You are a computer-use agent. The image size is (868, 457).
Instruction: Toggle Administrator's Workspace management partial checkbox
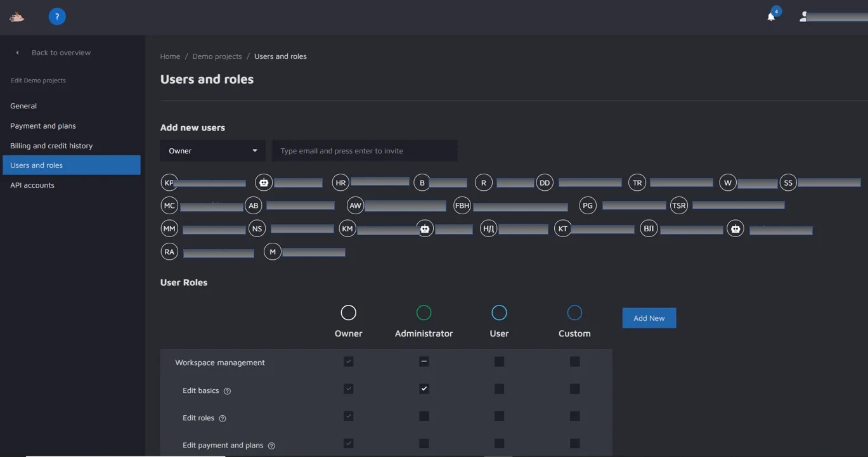point(424,361)
